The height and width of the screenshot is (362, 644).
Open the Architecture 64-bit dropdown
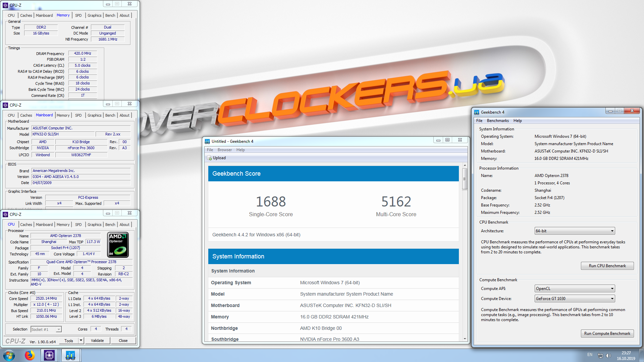click(x=575, y=231)
